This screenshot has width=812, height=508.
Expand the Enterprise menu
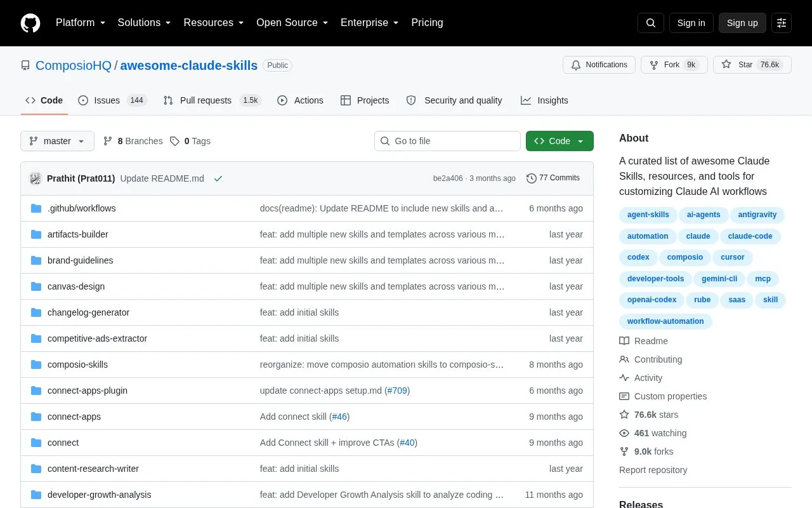(x=370, y=23)
